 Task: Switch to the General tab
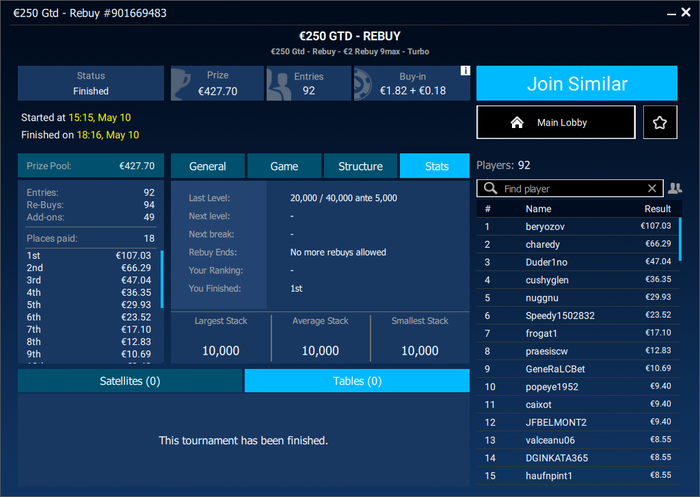208,166
